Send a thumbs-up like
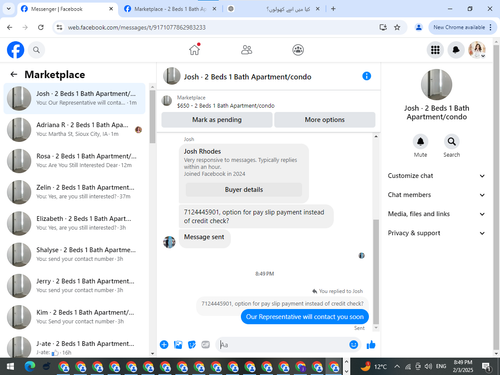The image size is (500, 375). click(x=371, y=345)
